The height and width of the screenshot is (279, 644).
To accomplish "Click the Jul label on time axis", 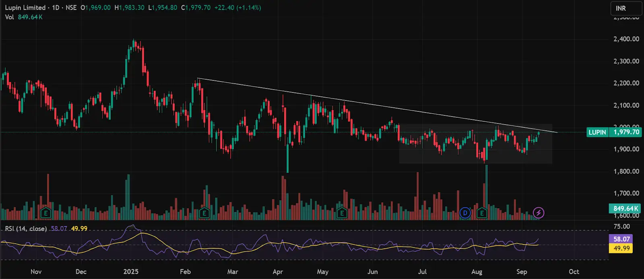I will coord(422,272).
